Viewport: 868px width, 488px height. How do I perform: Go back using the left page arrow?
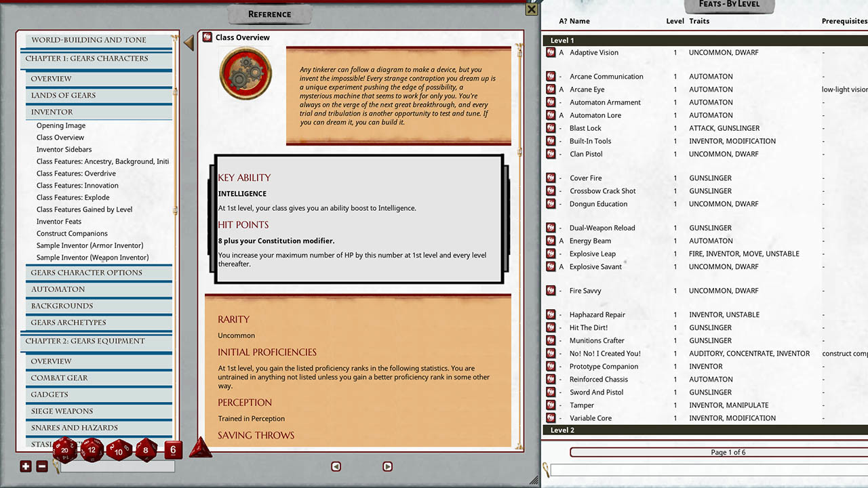coord(336,466)
